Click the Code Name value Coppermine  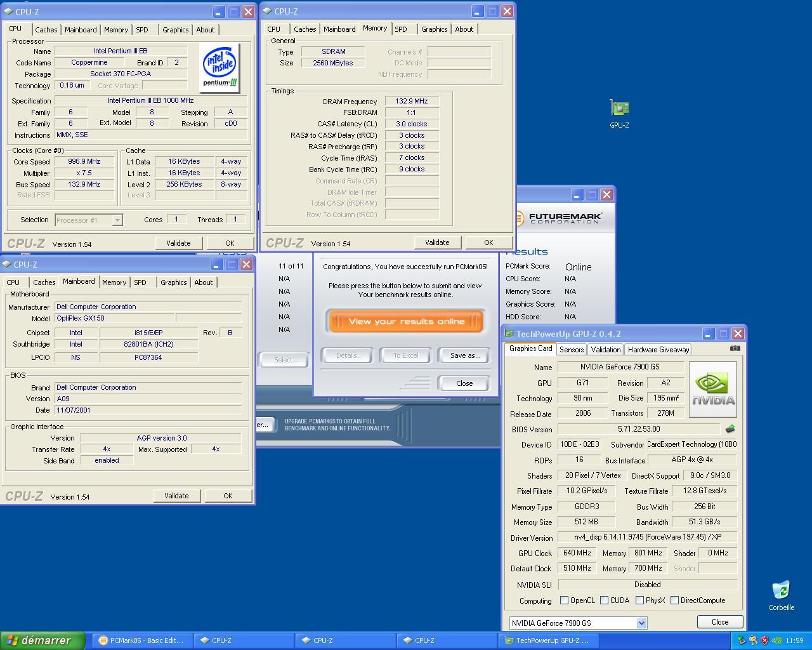click(89, 62)
